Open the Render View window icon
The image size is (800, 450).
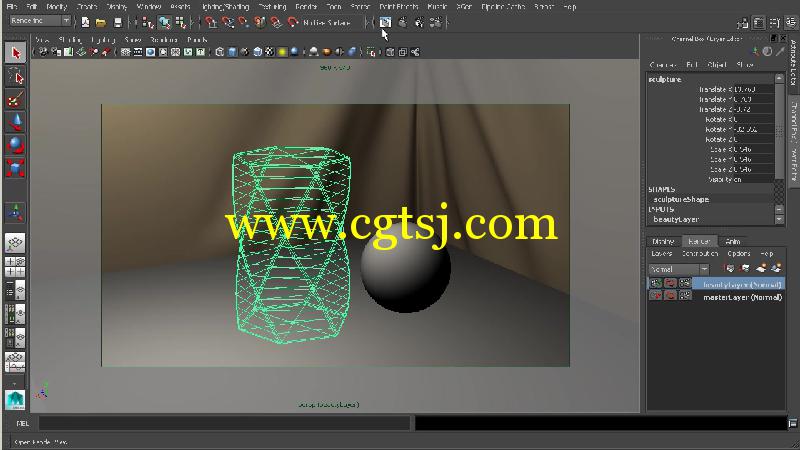pos(386,22)
